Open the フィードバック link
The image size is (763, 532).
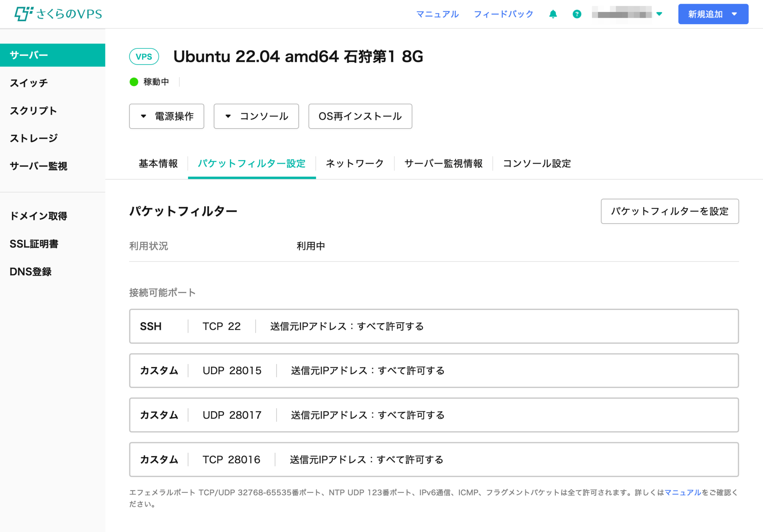[x=504, y=14]
